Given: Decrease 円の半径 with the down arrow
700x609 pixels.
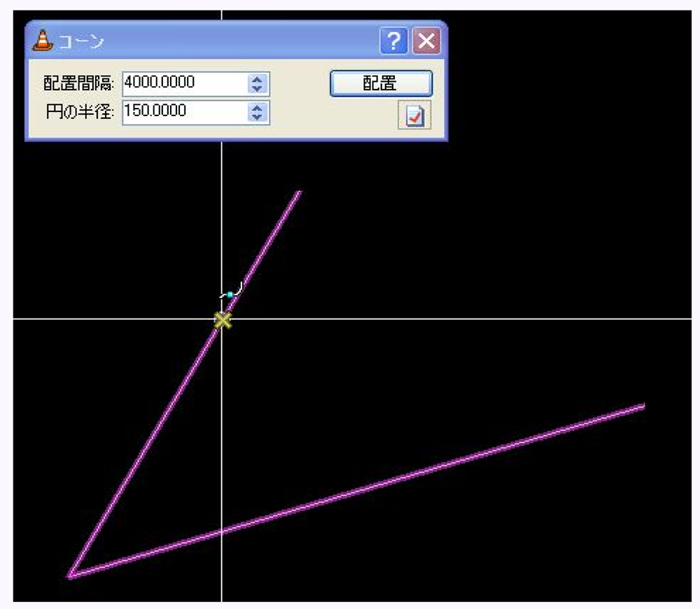Looking at the screenshot, I should (x=257, y=118).
